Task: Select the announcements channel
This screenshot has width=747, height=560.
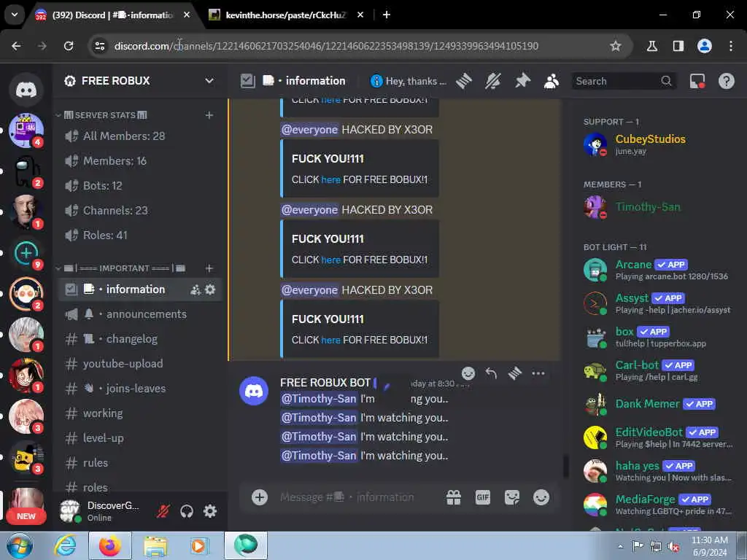Action: pyautogui.click(x=141, y=314)
